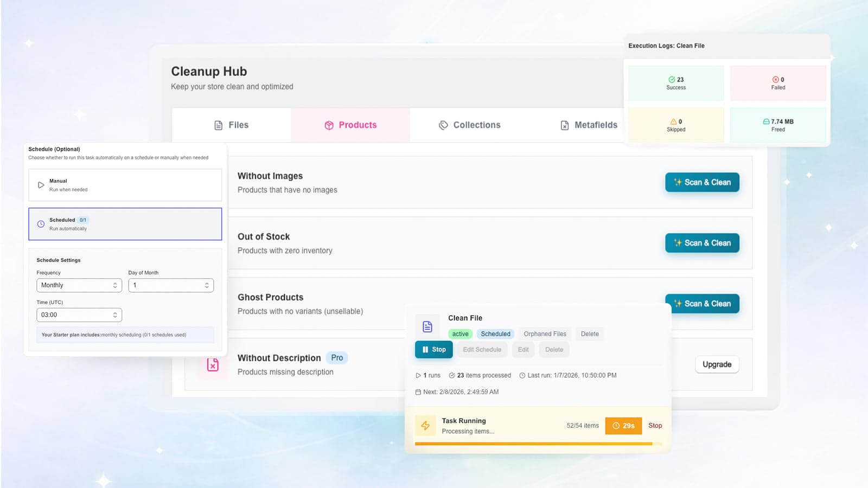
Task: Switch to the Files tab
Action: pos(232,125)
